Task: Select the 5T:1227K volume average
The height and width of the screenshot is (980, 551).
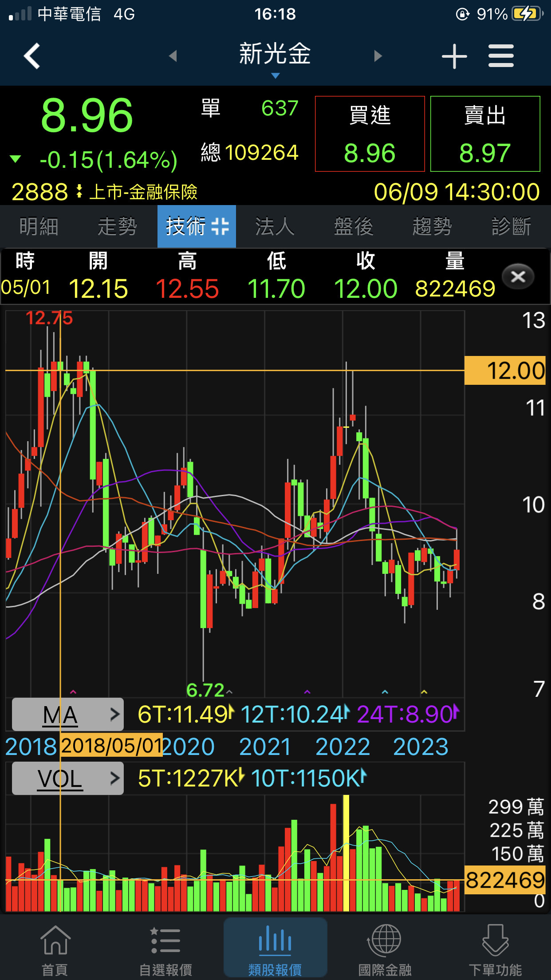Action: tap(191, 778)
